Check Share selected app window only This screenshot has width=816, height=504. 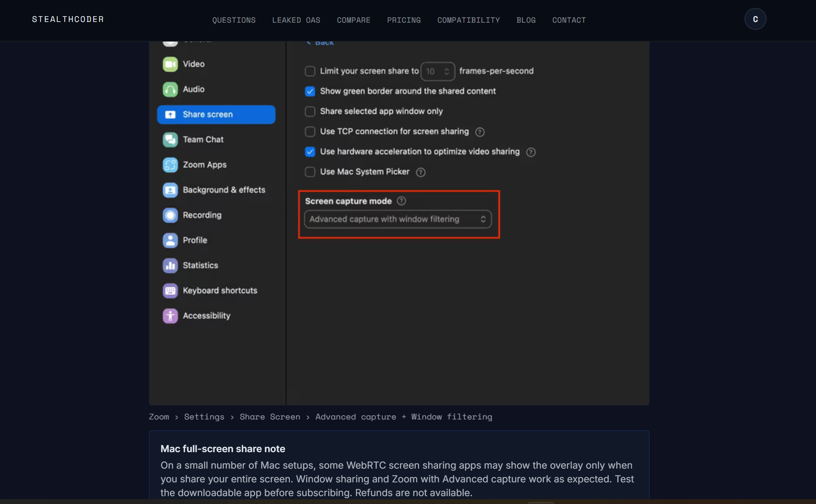[x=310, y=111]
